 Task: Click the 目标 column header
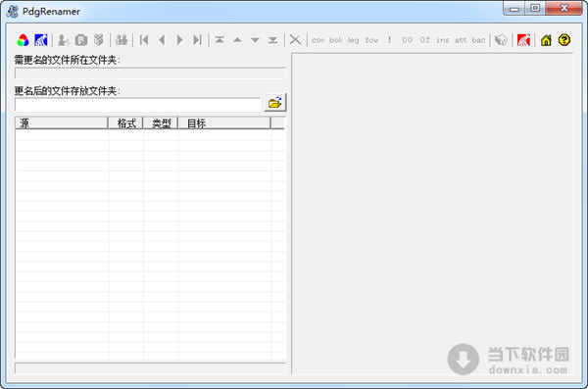pyautogui.click(x=223, y=123)
